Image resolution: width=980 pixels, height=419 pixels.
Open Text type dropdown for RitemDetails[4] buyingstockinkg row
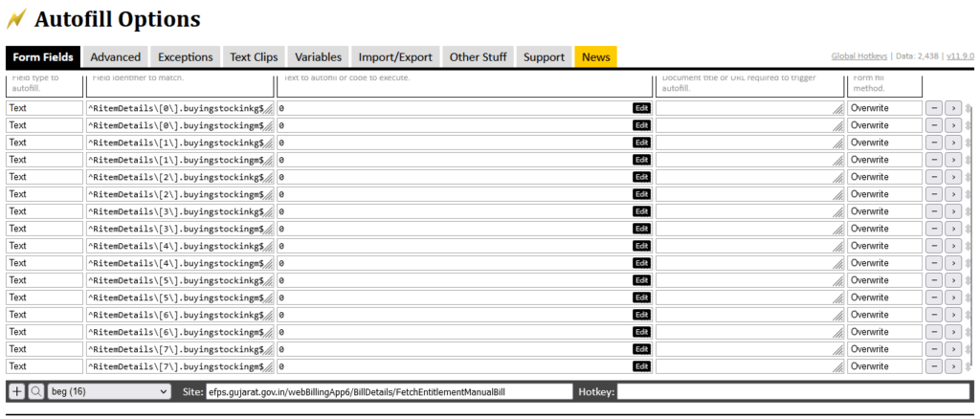[x=44, y=246]
